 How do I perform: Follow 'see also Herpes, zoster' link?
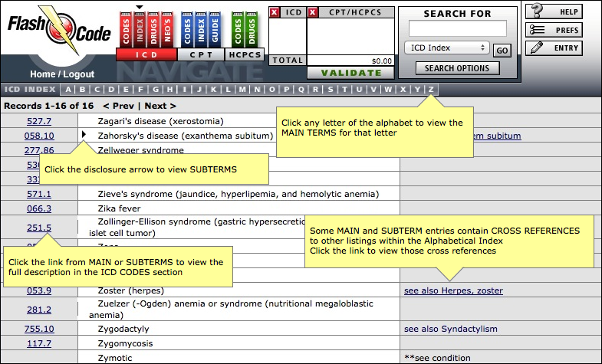pyautogui.click(x=453, y=290)
